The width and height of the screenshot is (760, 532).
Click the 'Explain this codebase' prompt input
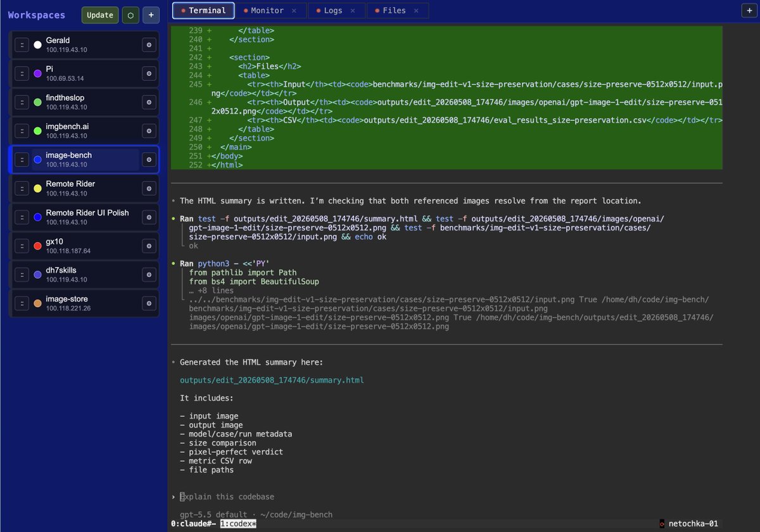(x=227, y=497)
